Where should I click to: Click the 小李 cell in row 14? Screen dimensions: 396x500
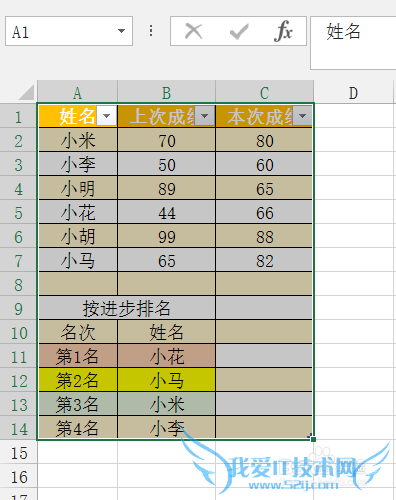coord(167,428)
